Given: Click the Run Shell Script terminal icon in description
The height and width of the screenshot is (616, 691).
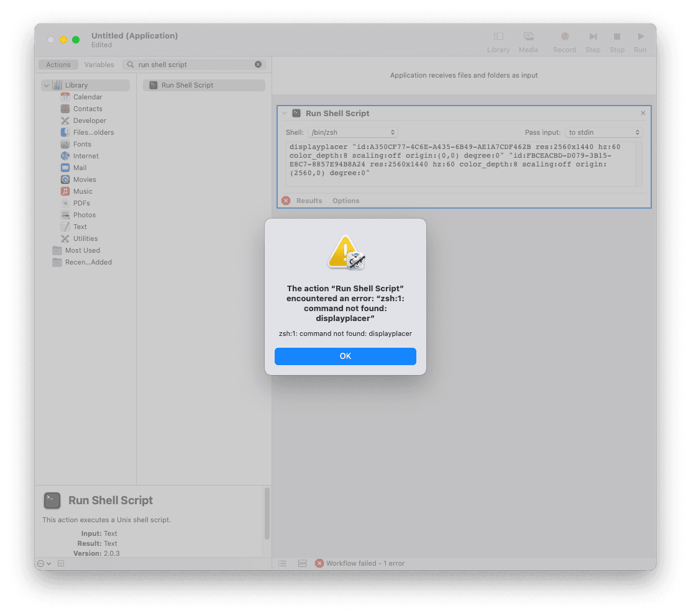Looking at the screenshot, I should pos(52,500).
